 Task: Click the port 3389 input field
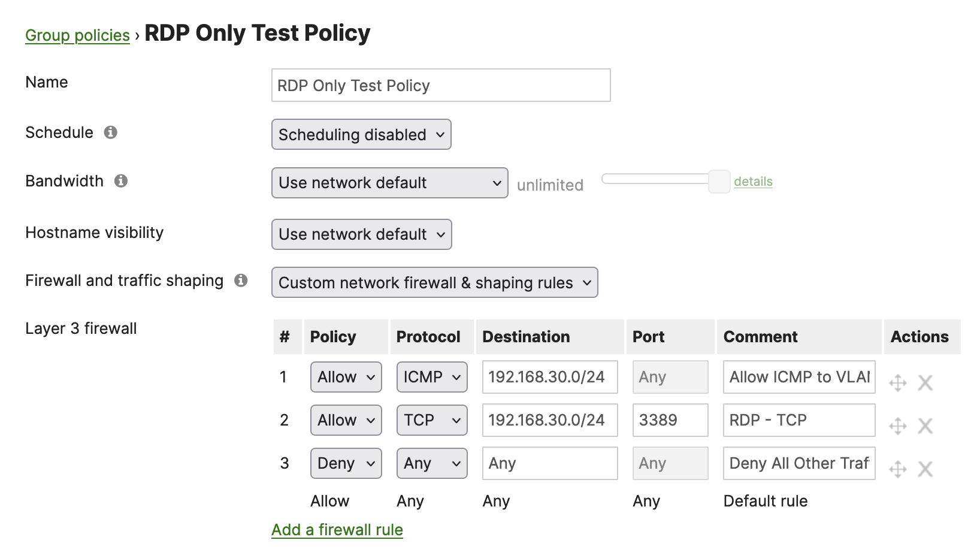(670, 420)
